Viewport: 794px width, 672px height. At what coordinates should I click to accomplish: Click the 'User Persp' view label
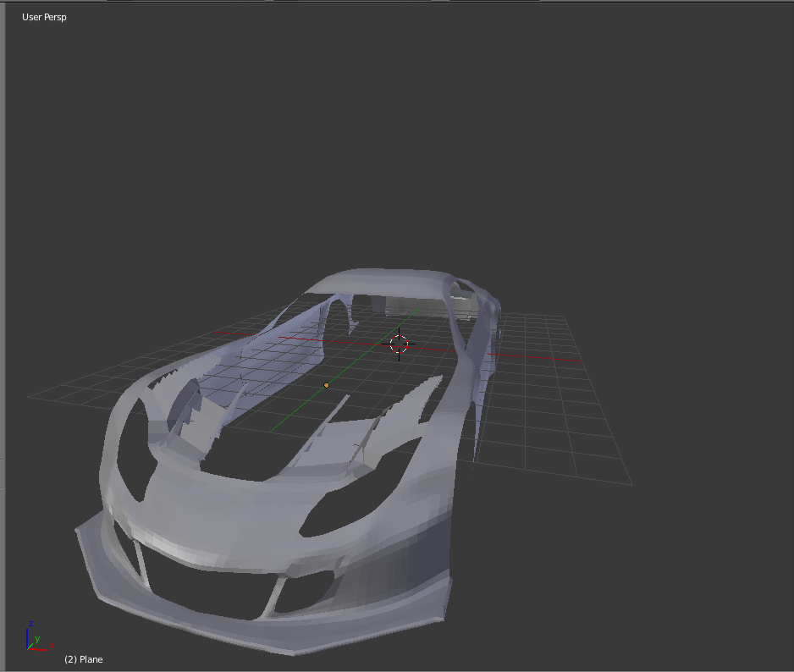(x=44, y=17)
